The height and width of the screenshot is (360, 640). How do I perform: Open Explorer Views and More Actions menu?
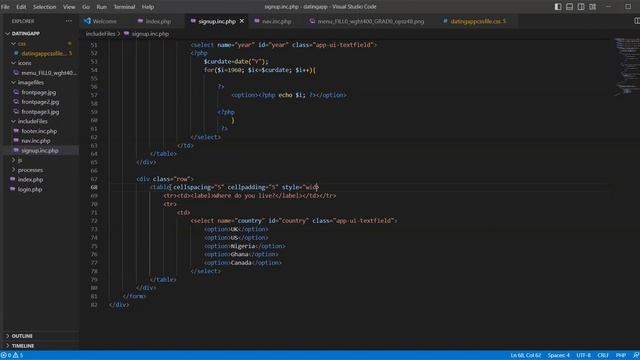click(x=69, y=21)
